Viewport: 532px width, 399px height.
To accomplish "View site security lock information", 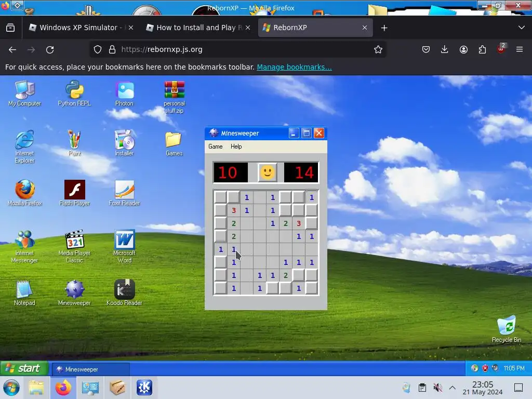I will (x=112, y=49).
